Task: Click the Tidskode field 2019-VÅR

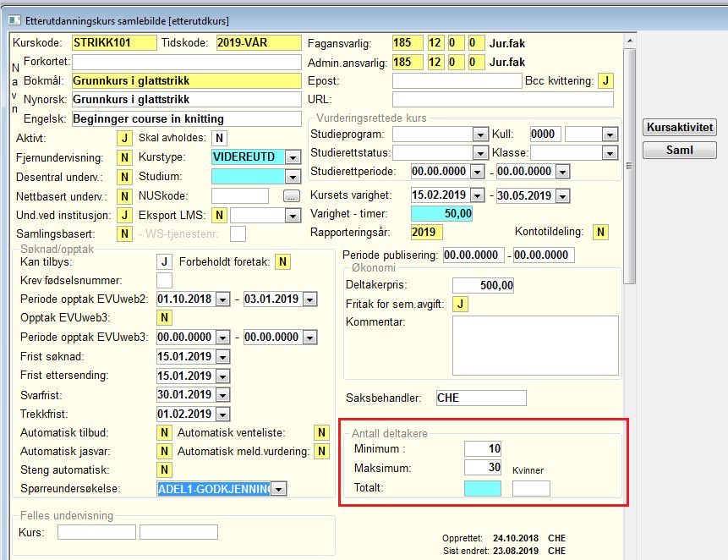Action: pyautogui.click(x=259, y=43)
